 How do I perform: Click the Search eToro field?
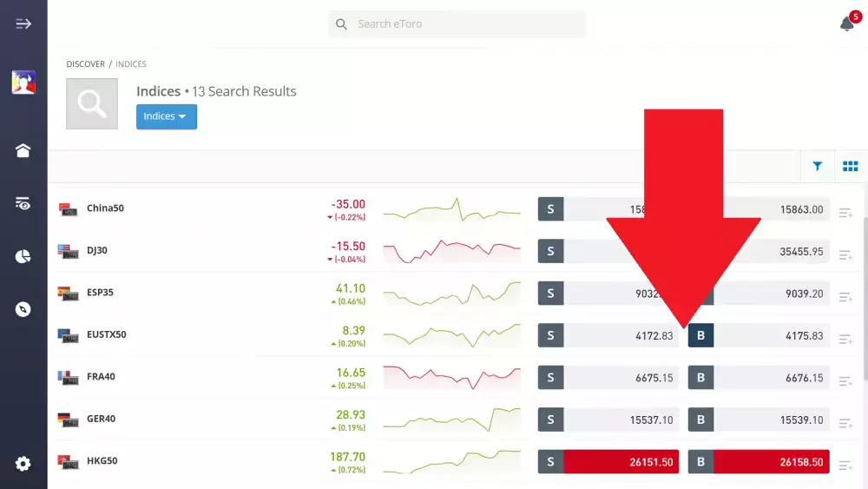[457, 24]
